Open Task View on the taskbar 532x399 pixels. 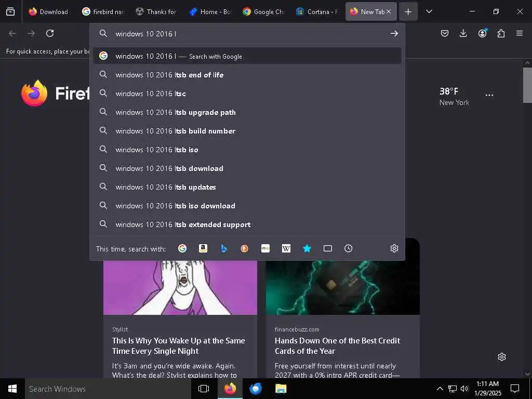pyautogui.click(x=204, y=389)
